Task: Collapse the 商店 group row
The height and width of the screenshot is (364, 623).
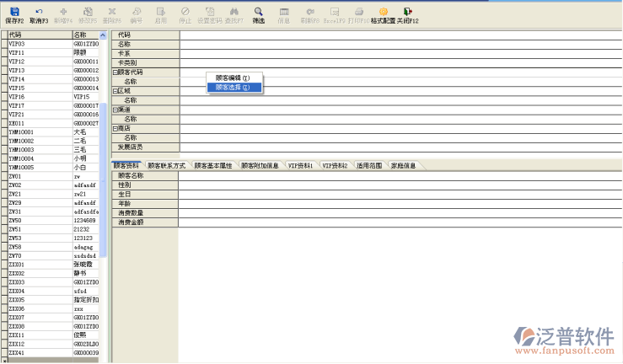Action: tap(115, 128)
